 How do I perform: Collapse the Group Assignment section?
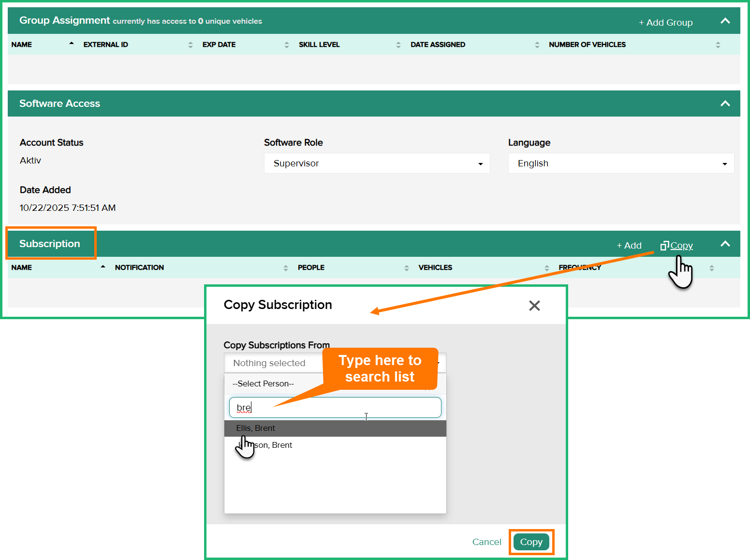coord(725,21)
